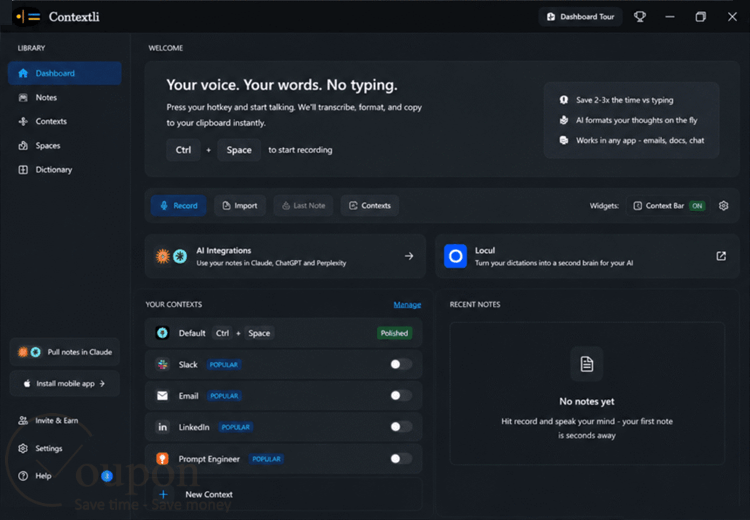Go to the Dashboard section
The width and height of the screenshot is (750, 520).
pos(65,73)
